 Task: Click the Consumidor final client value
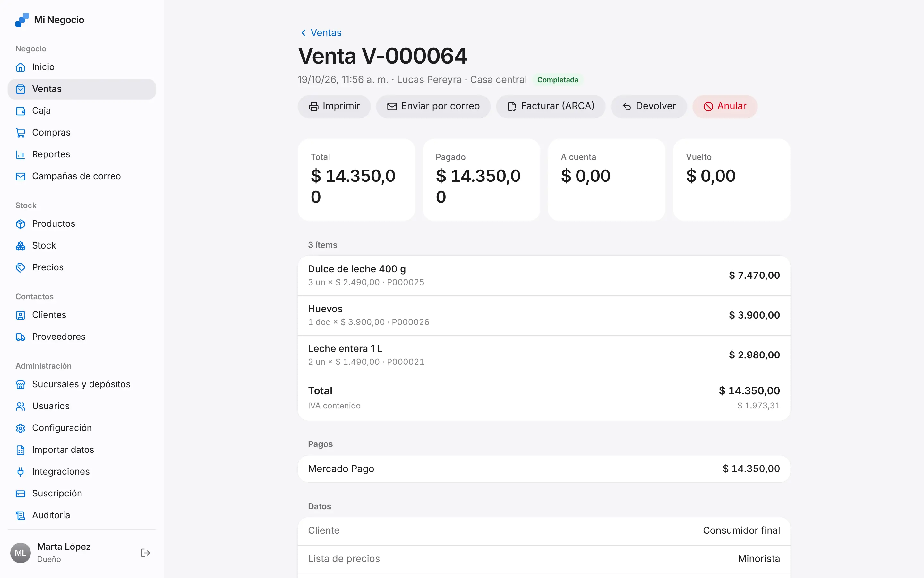pyautogui.click(x=741, y=530)
